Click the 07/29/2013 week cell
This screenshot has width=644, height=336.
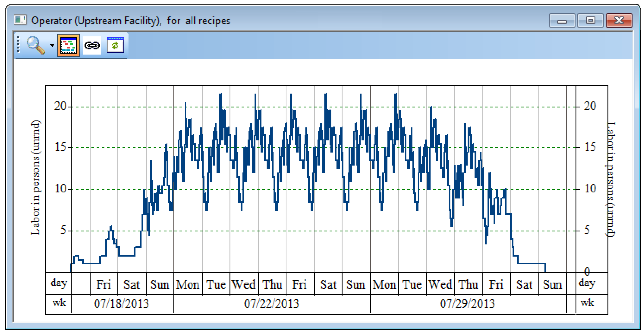click(x=468, y=304)
